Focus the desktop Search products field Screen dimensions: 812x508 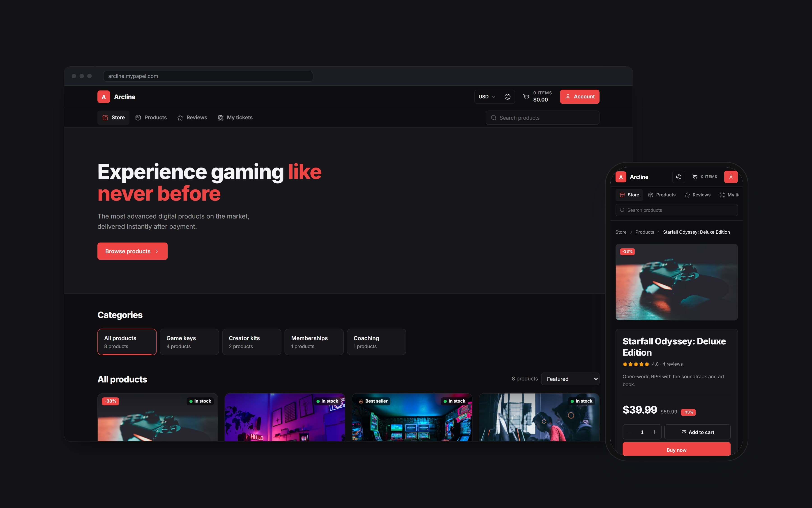[542, 118]
